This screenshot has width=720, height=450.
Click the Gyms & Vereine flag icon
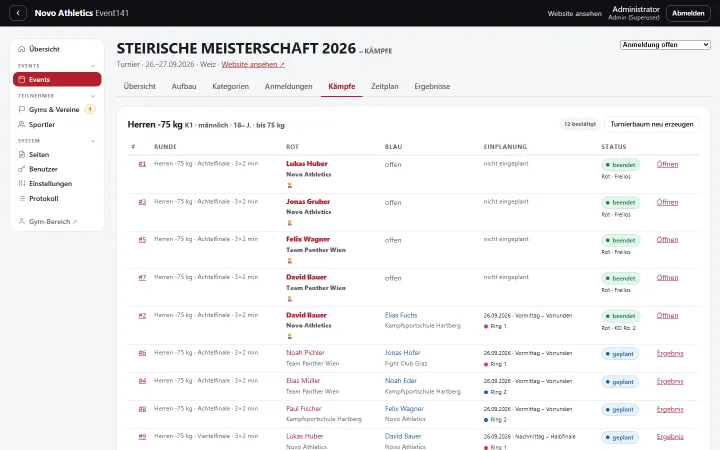(x=22, y=109)
